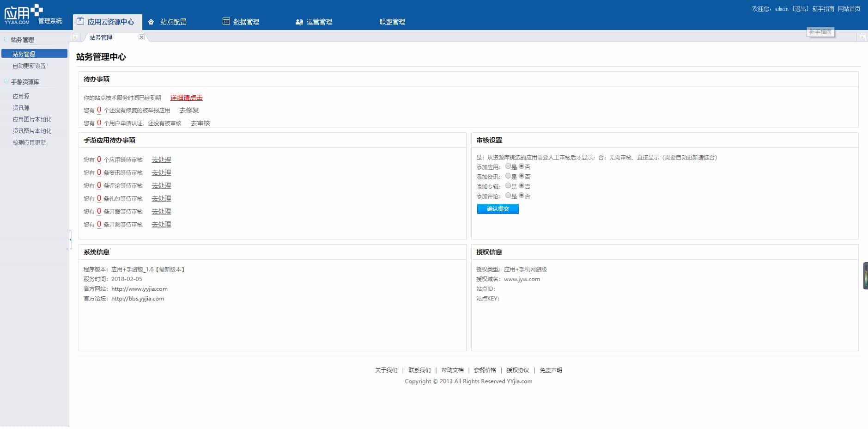The height and width of the screenshot is (429, 868).
Task: Click 去处理 for 评论等待审核
Action: click(161, 185)
